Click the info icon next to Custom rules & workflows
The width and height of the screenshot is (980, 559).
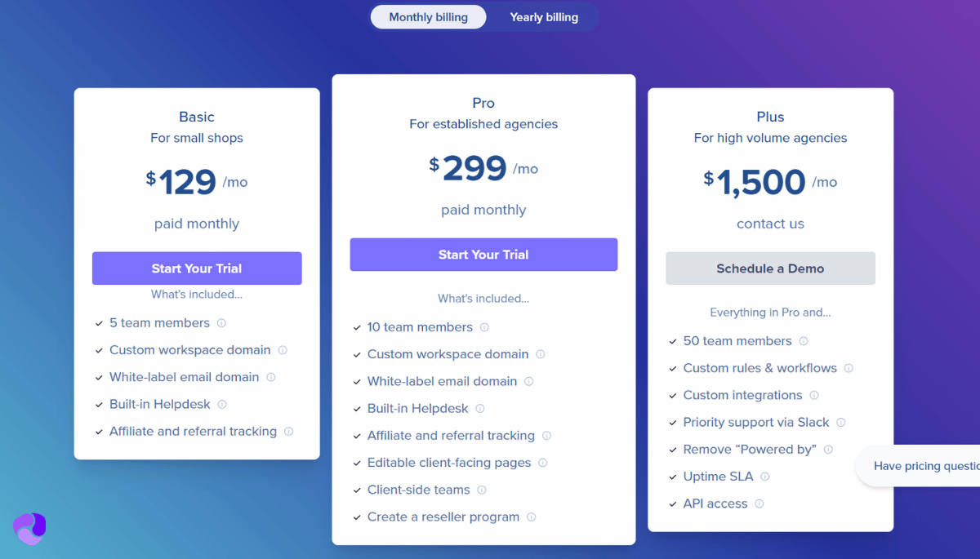pos(849,368)
